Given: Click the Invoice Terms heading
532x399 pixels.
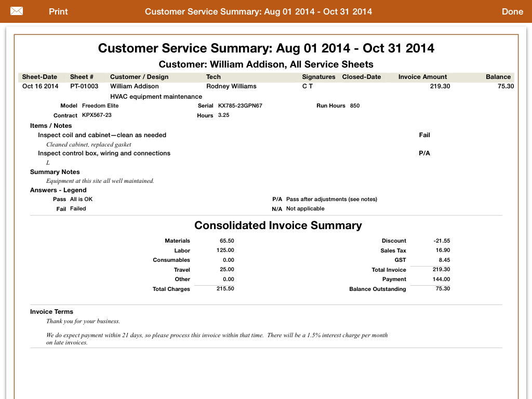Looking at the screenshot, I should pos(51,312).
